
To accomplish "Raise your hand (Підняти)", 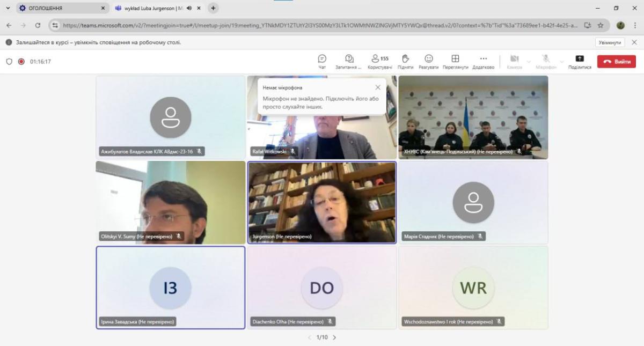I will pos(406,61).
